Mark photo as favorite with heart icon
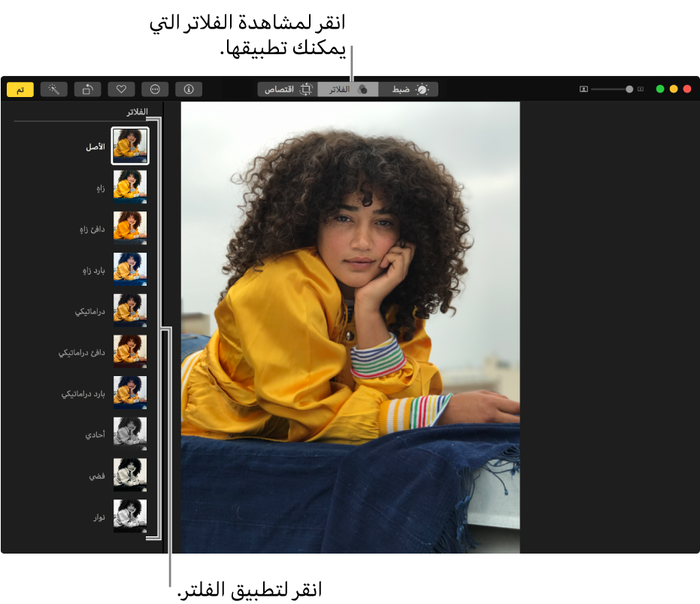 coord(121,89)
